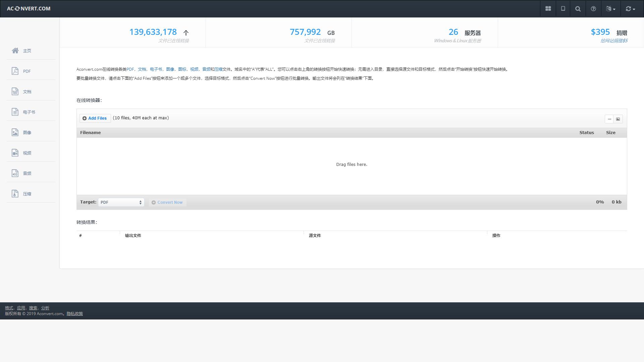Screen dimensions: 644x362
Task: Click the Add Files button
Action: pyautogui.click(x=95, y=118)
